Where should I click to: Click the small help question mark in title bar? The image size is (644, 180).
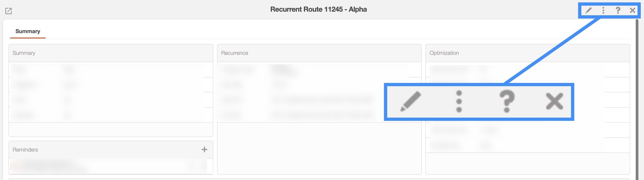(x=618, y=10)
